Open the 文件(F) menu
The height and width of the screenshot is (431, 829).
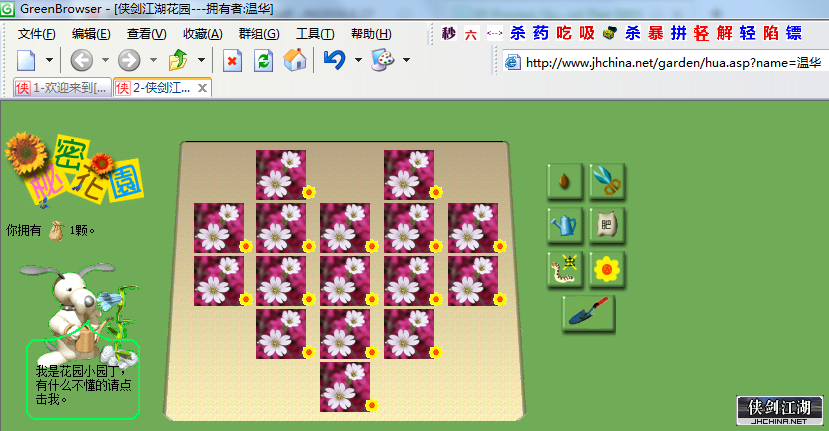tap(36, 34)
